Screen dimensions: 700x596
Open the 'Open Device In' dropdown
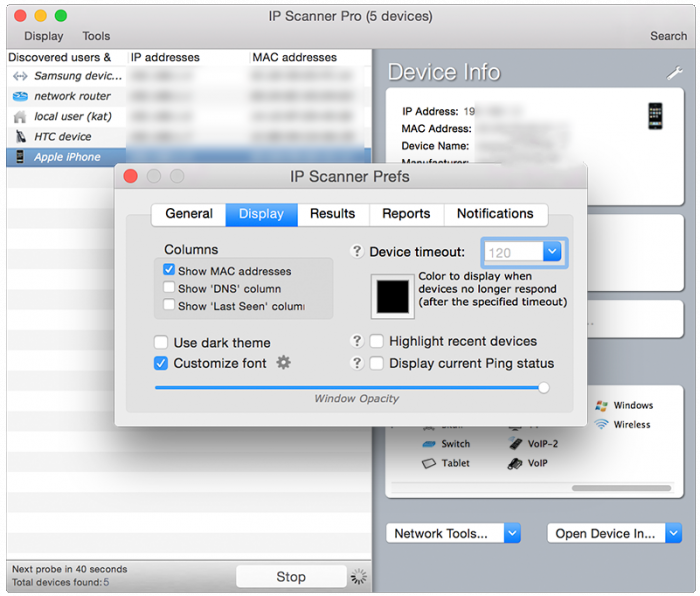coord(672,533)
